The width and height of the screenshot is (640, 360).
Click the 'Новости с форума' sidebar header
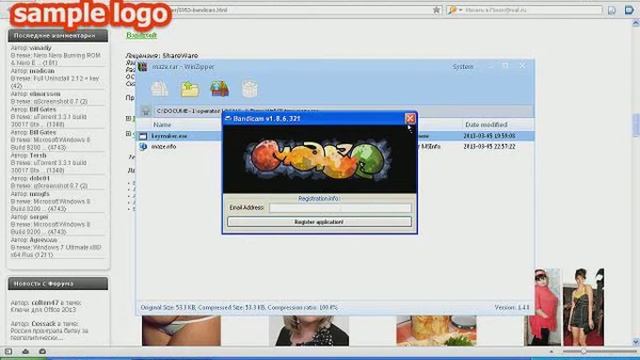click(x=58, y=284)
